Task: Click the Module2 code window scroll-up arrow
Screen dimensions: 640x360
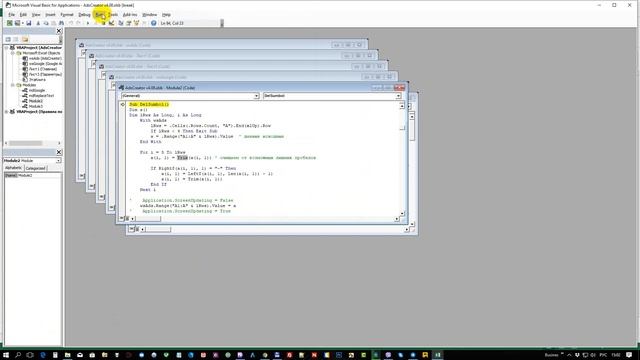Action: click(402, 106)
